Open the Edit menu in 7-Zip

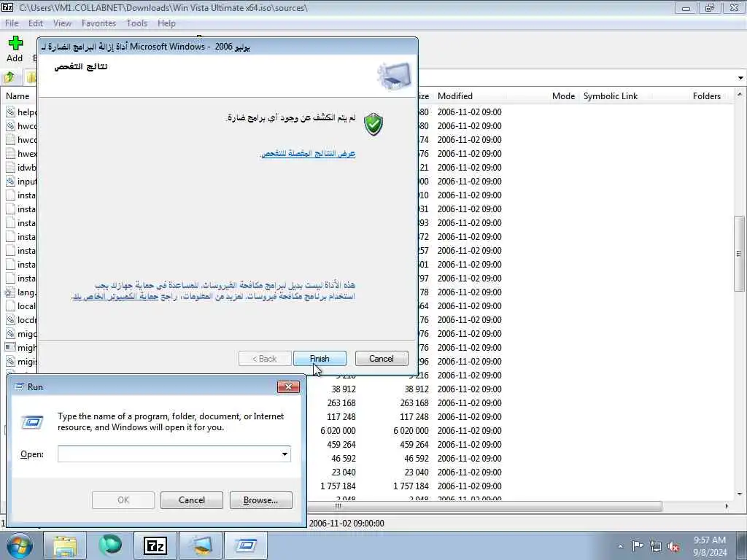tap(36, 23)
